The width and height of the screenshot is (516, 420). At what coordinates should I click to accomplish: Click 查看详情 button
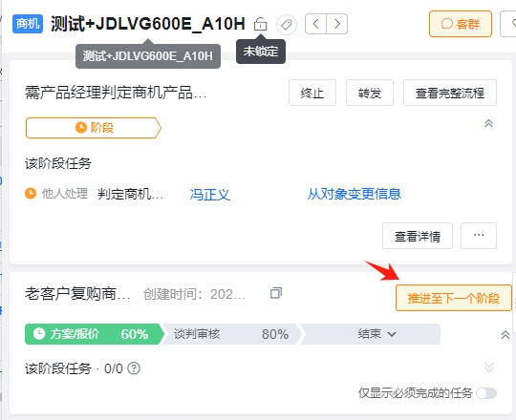(418, 236)
